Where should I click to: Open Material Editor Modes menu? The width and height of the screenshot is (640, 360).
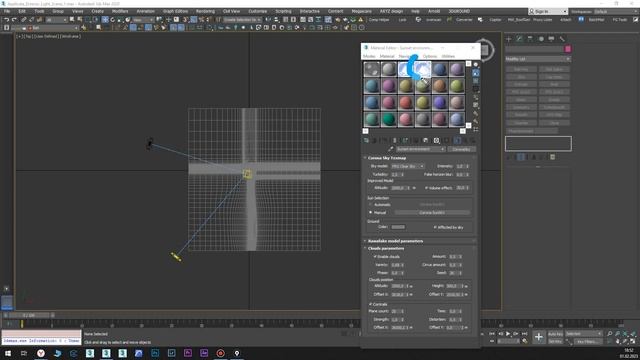[369, 56]
